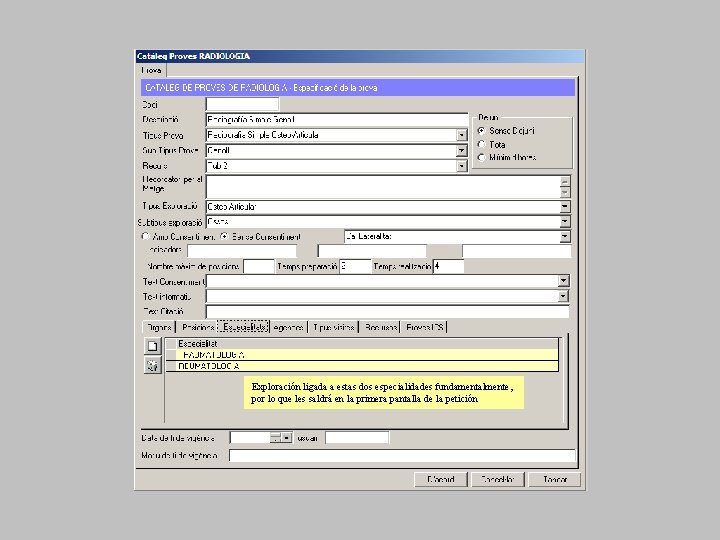Click the Text Citació input field

coord(388,312)
